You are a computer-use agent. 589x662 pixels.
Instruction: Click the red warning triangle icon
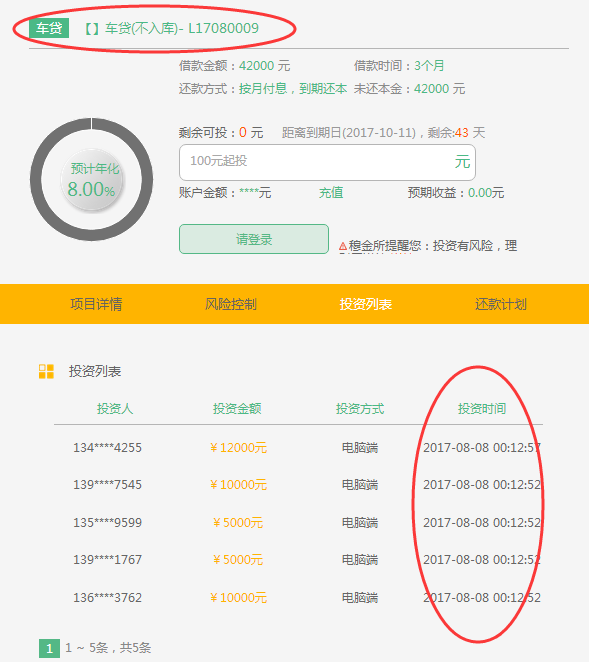pyautogui.click(x=343, y=246)
